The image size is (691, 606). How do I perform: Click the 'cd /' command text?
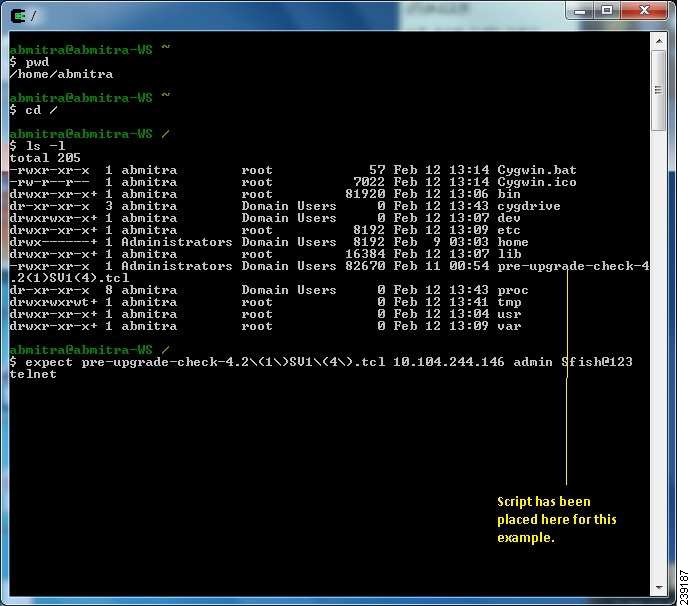(41, 110)
